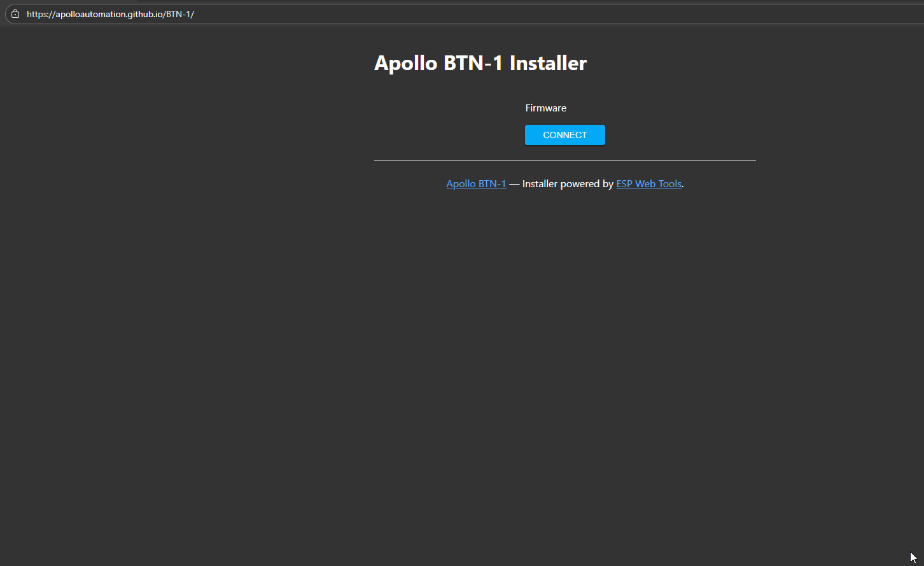Click the Firmware label above CONNECT
The image size is (924, 566).
click(x=545, y=108)
